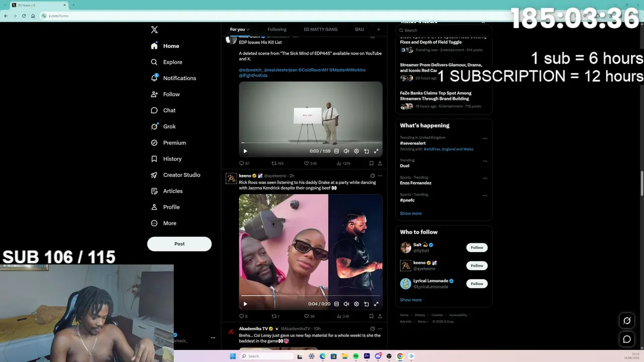Launch Spotify from the taskbar
Viewport: 644px width, 362px height.
click(356, 356)
